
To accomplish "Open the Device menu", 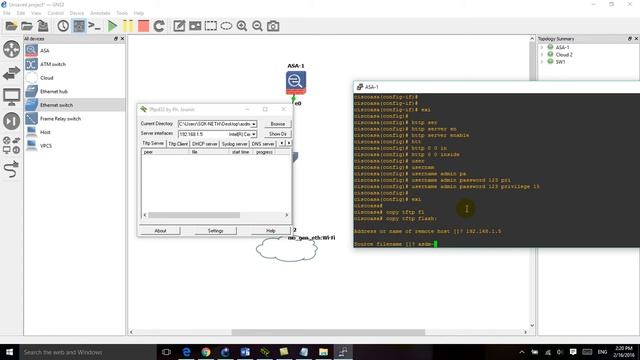I will pyautogui.click(x=76, y=13).
